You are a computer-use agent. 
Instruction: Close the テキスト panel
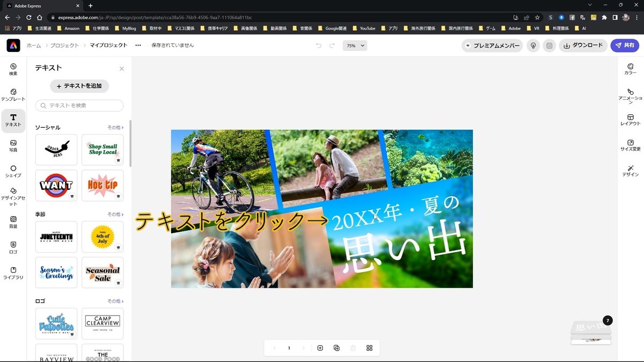(122, 69)
